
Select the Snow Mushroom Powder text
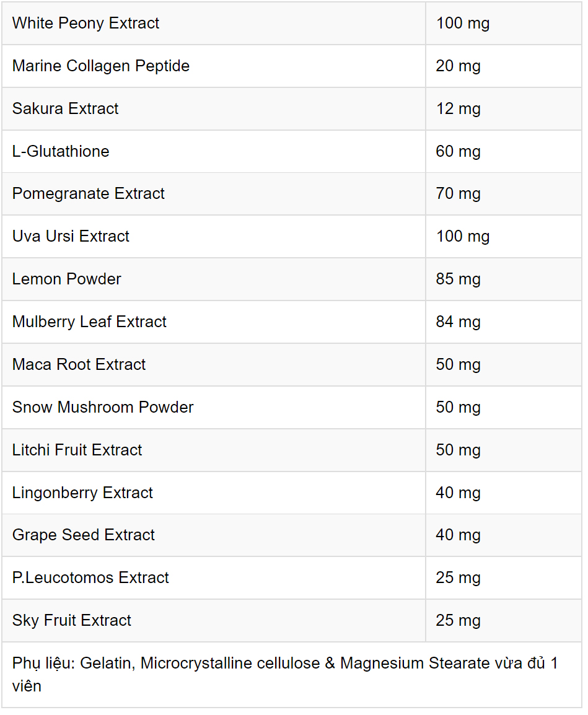103,407
